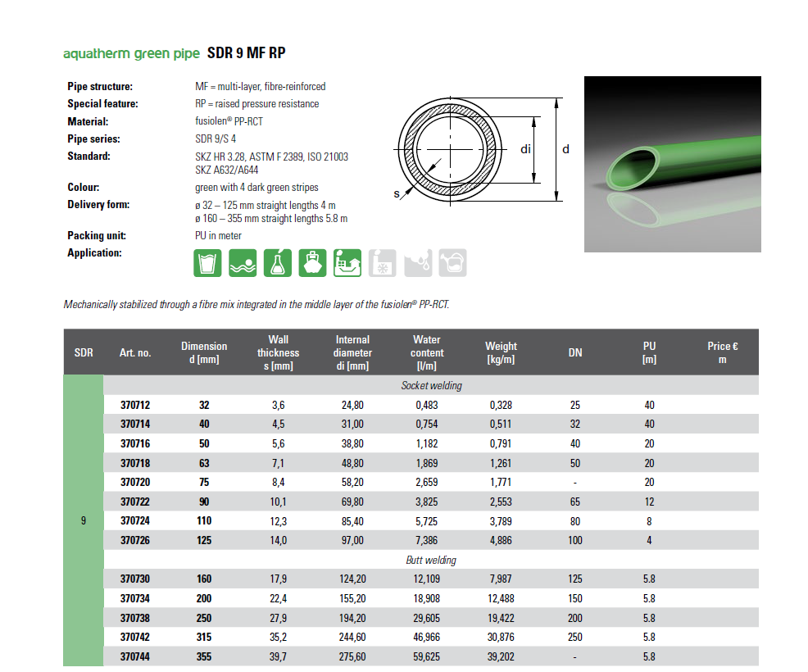Viewport: 808px width, 672px height.
Task: Expand the Dimension d column header
Action: (x=204, y=352)
